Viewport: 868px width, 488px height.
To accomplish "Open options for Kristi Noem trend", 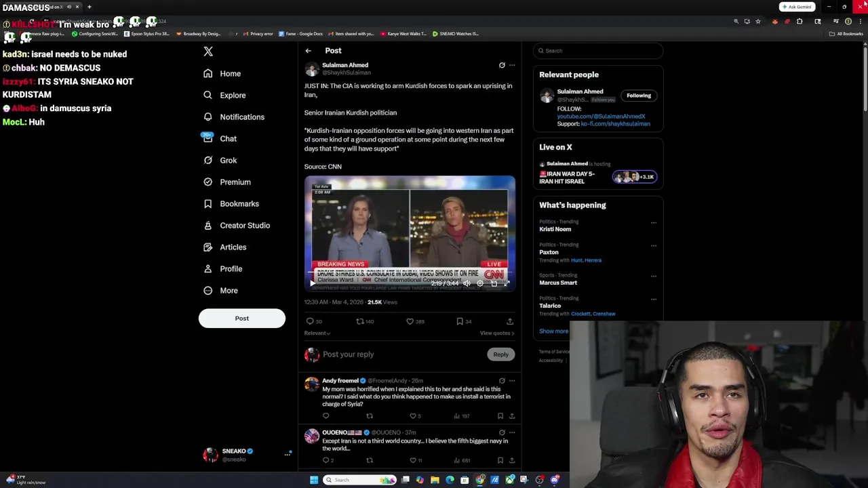I will click(x=654, y=223).
